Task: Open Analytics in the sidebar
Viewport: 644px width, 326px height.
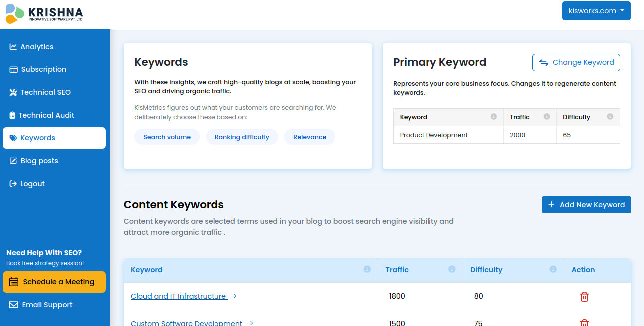Action: (54, 47)
